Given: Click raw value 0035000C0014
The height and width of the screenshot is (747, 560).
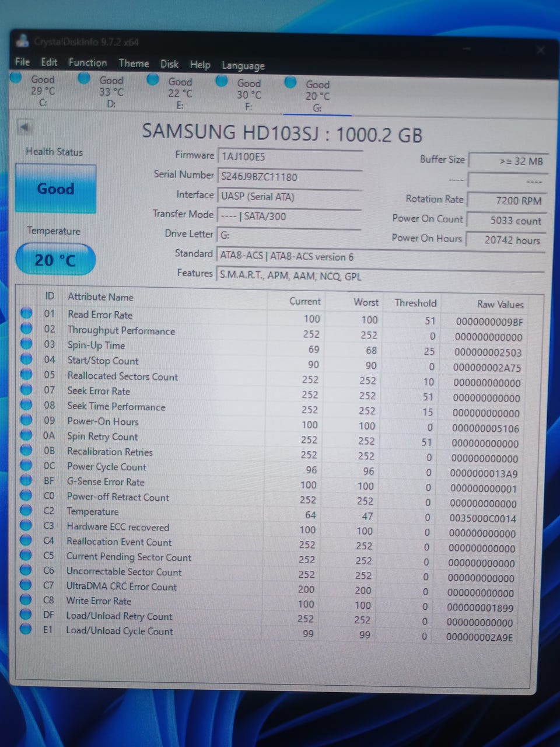Looking at the screenshot, I should coord(482,518).
